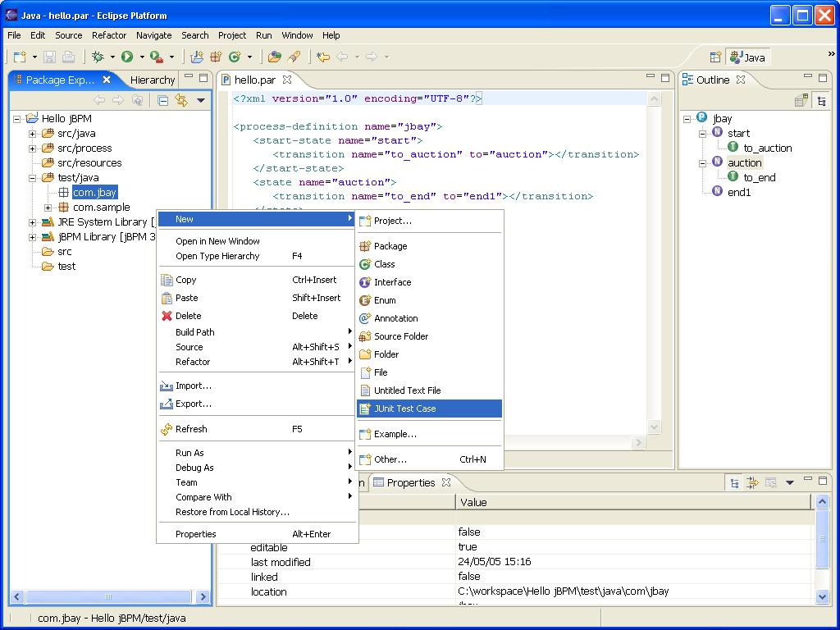Maximize the editor area

[664, 78]
